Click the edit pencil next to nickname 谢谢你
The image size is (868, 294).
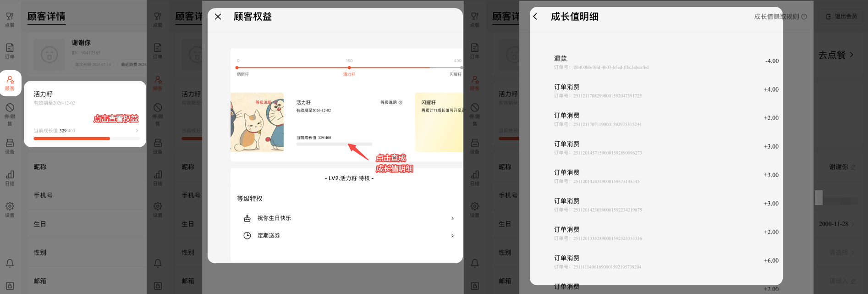coord(853,167)
